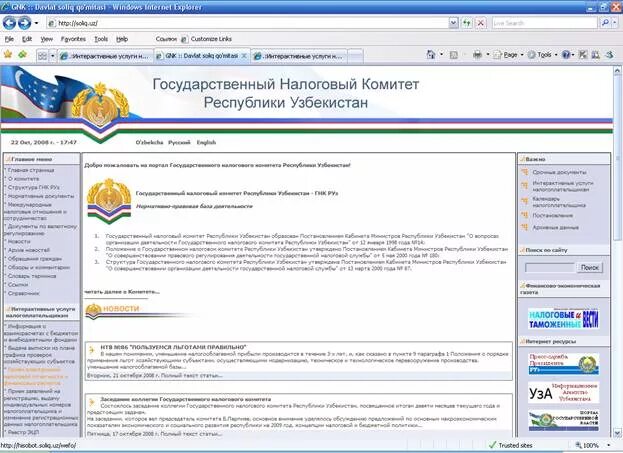Open Реестр ЭЦП link
Viewport: 623px width, 453px height.
coord(23,432)
